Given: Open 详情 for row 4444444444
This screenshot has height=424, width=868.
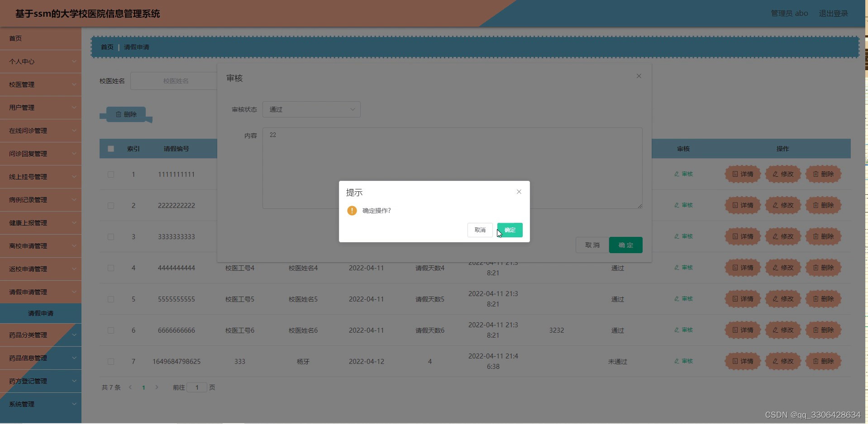Looking at the screenshot, I should 743,268.
